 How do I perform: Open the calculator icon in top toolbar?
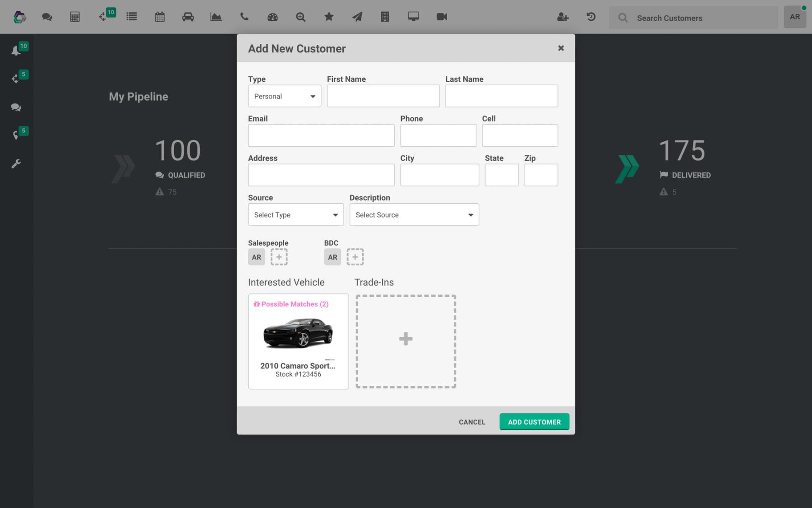(75, 17)
